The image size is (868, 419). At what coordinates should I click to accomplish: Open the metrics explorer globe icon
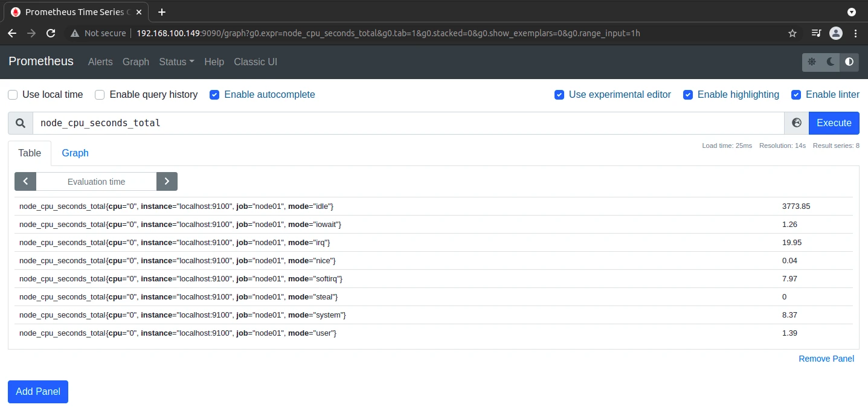(796, 123)
